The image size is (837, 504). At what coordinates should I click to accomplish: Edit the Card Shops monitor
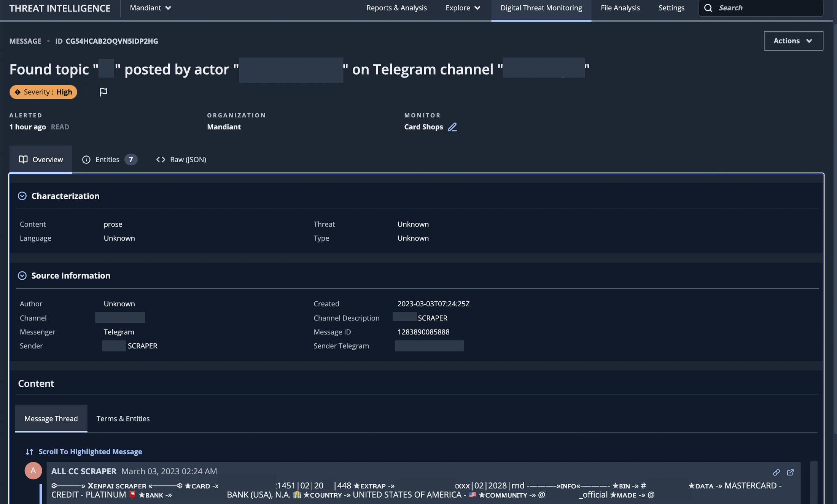pos(452,127)
